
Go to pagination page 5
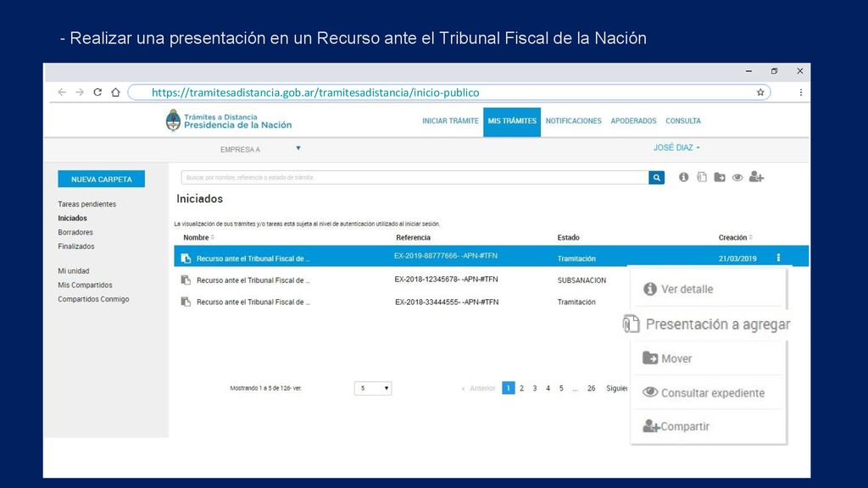(x=561, y=388)
